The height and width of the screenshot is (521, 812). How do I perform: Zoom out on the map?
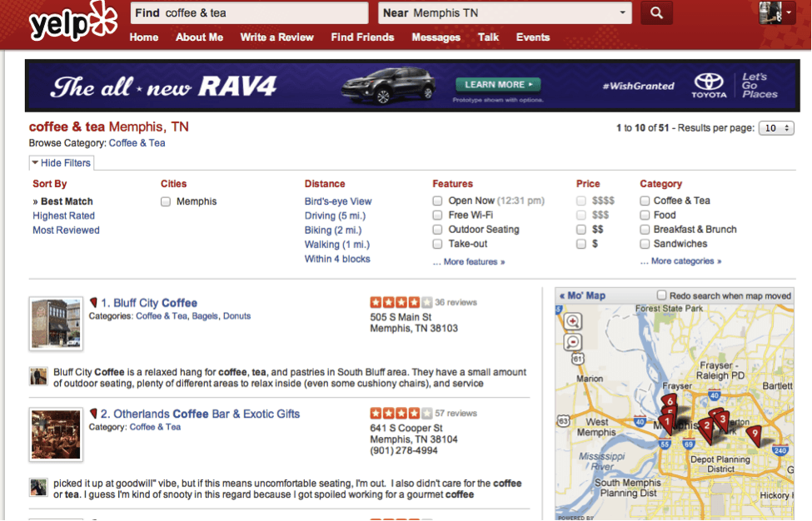572,342
